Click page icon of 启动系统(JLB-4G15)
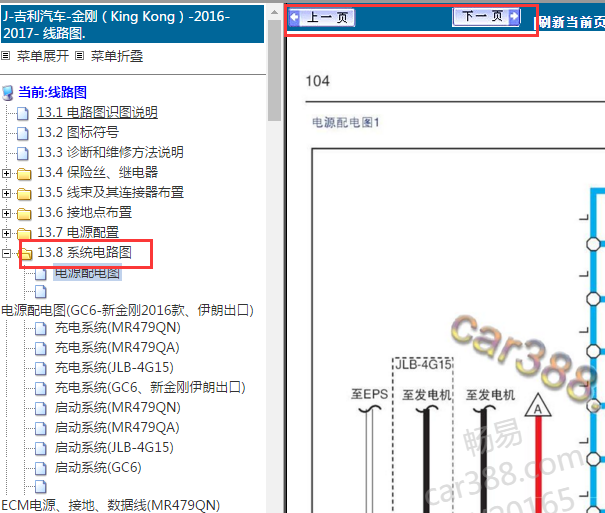The height and width of the screenshot is (513, 605). click(41, 449)
